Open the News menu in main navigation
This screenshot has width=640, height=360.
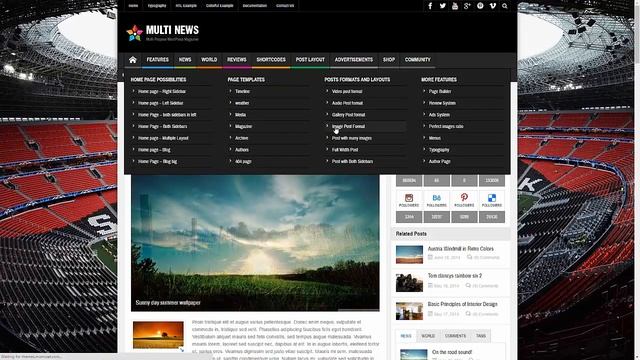pos(185,60)
